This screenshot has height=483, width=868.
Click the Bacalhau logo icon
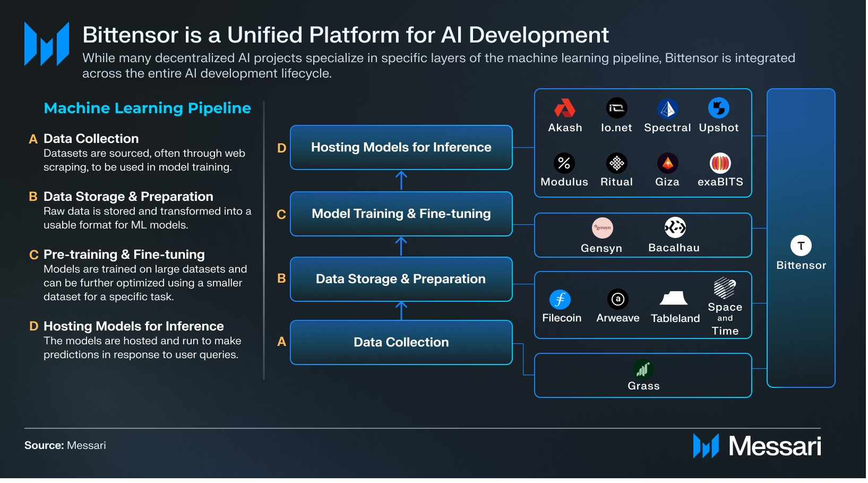tap(676, 228)
